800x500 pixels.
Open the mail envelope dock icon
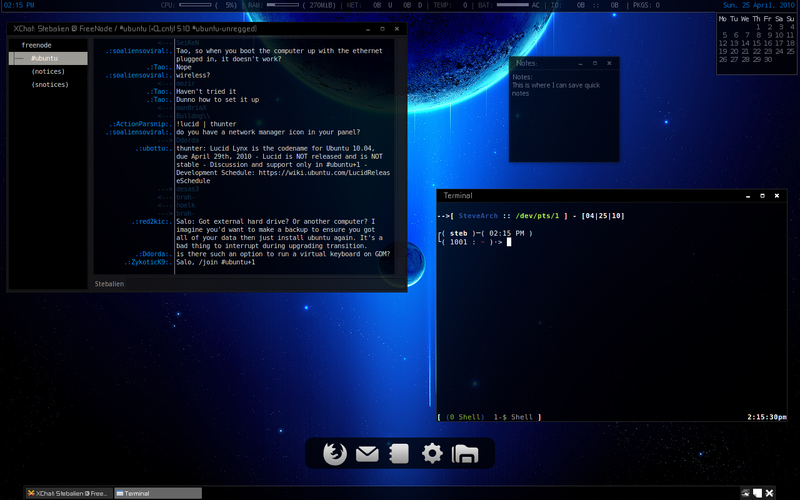(x=367, y=454)
